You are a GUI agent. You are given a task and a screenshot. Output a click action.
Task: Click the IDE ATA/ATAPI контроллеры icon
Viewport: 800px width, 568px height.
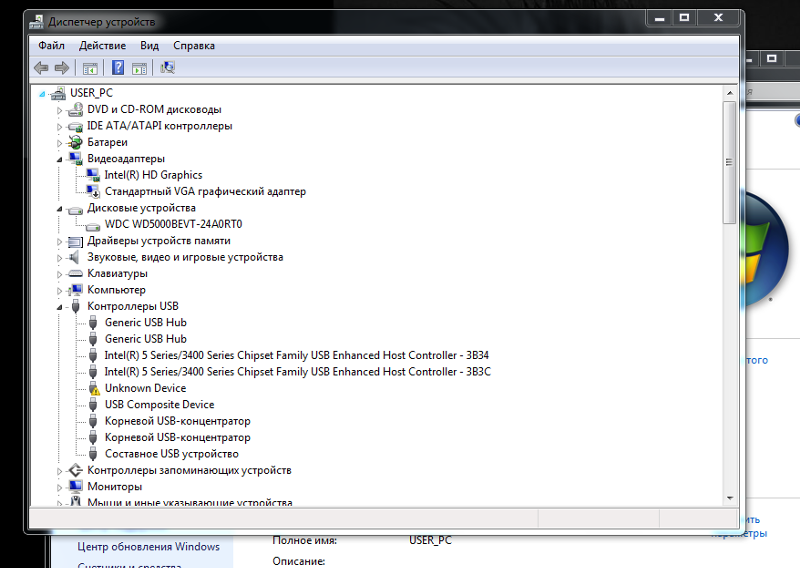[x=76, y=126]
